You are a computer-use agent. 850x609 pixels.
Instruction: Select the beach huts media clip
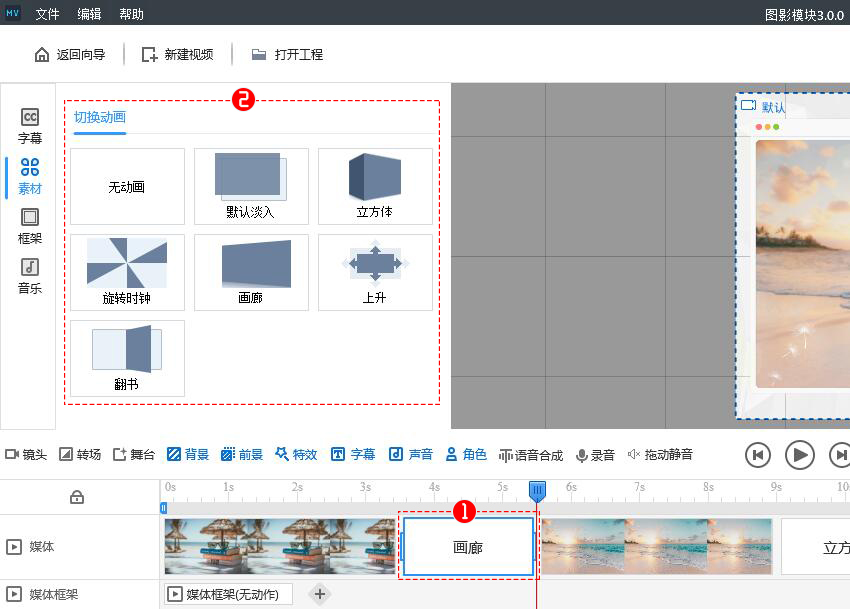pos(280,547)
